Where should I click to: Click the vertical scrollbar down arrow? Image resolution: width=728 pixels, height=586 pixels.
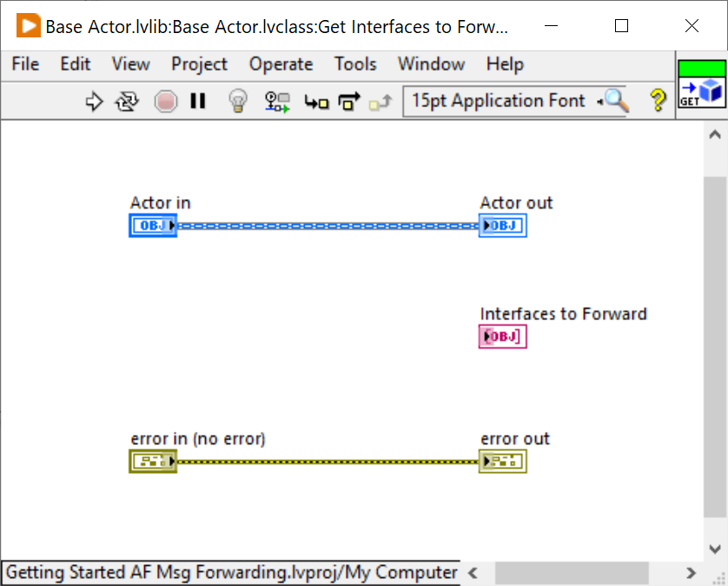click(714, 549)
